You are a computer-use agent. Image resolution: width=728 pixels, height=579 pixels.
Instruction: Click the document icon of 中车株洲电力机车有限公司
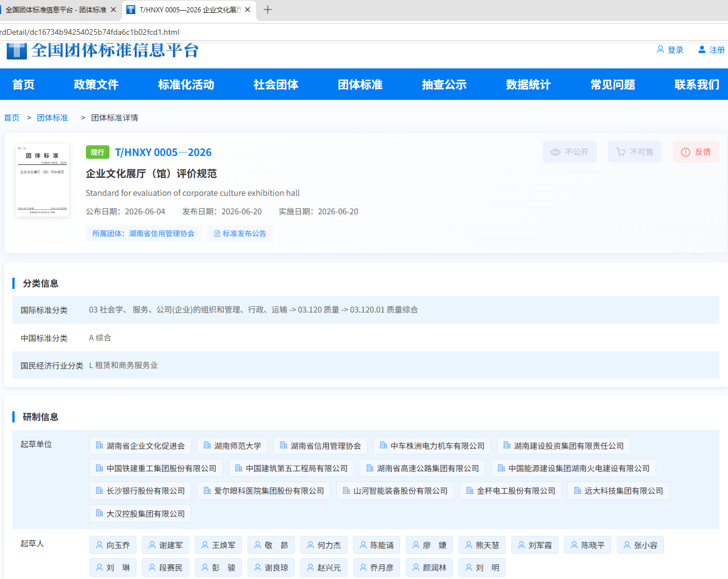click(383, 445)
